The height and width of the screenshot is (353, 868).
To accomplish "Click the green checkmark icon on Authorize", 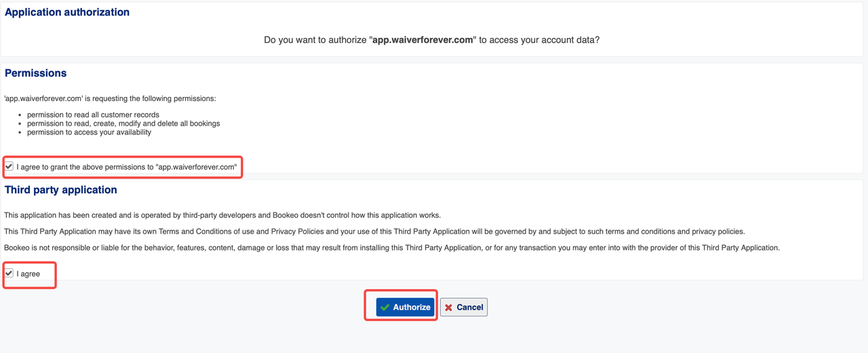I will [385, 308].
